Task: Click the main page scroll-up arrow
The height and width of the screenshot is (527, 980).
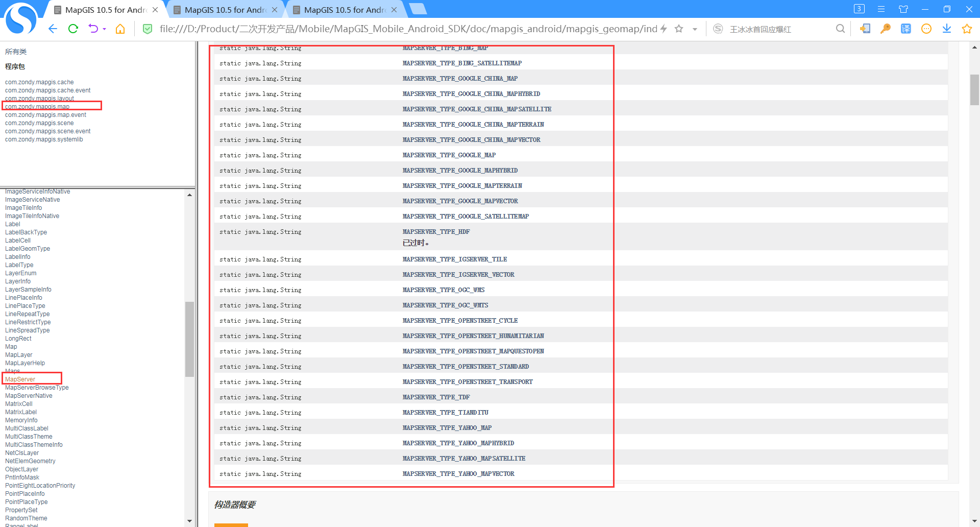Action: 974,47
